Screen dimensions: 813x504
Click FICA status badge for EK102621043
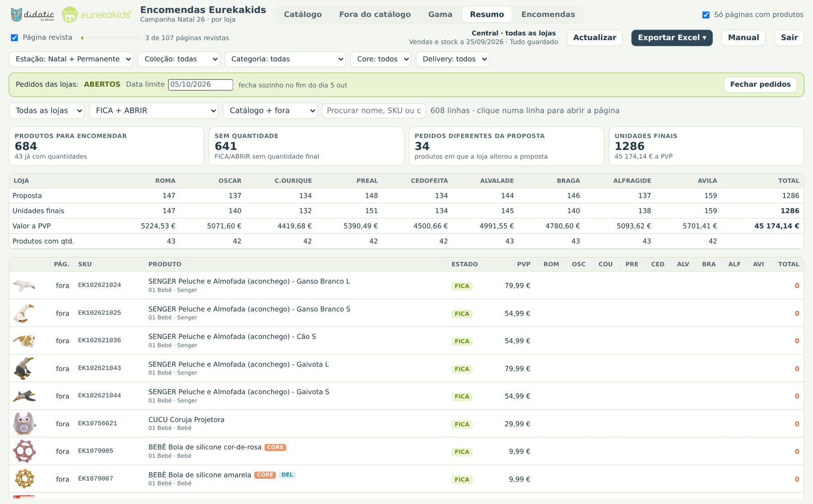pos(462,369)
